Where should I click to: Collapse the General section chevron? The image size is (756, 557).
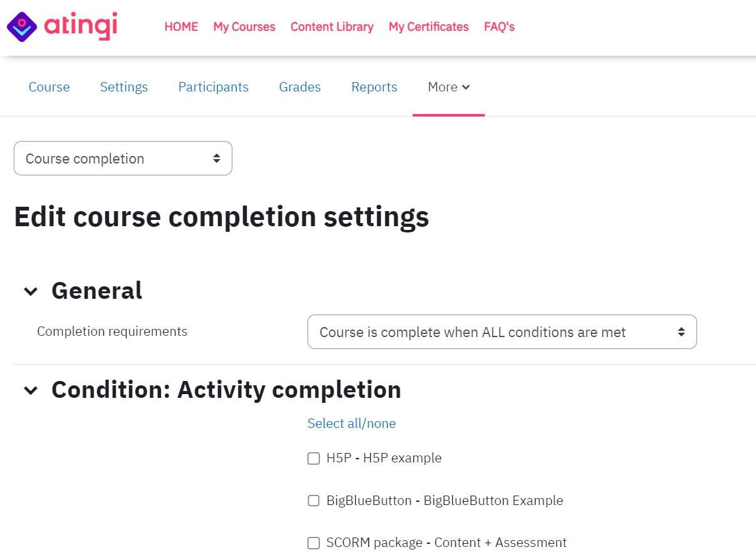pos(31,291)
